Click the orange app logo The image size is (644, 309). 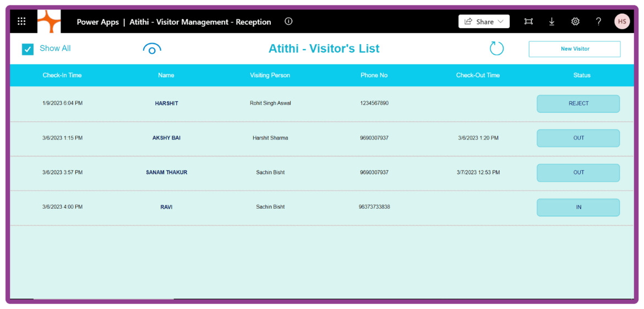[49, 21]
